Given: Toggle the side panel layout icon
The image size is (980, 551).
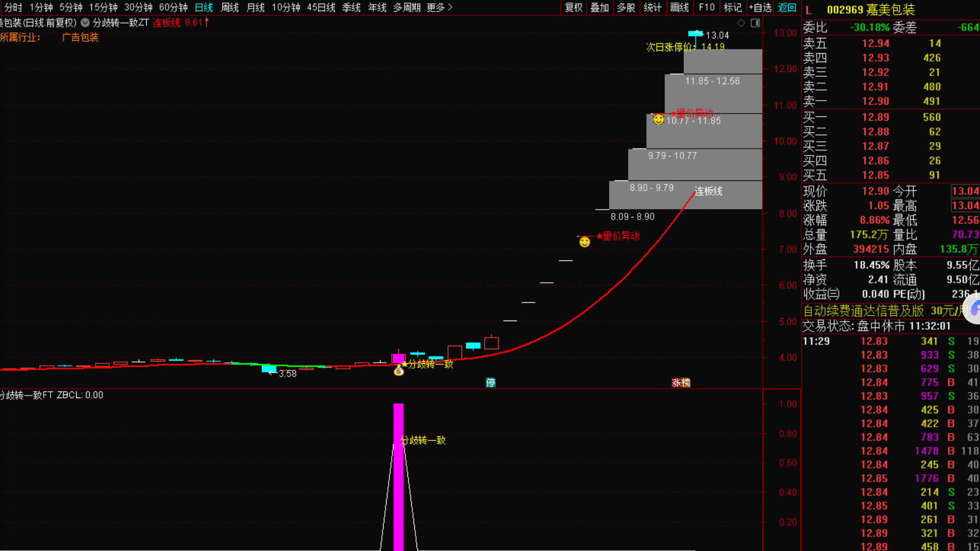Looking at the screenshot, I should pos(755,23).
